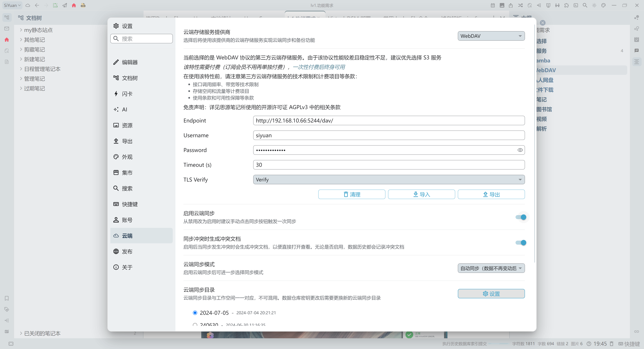Expand the 已关闭的笔记本 section

pos(21,333)
